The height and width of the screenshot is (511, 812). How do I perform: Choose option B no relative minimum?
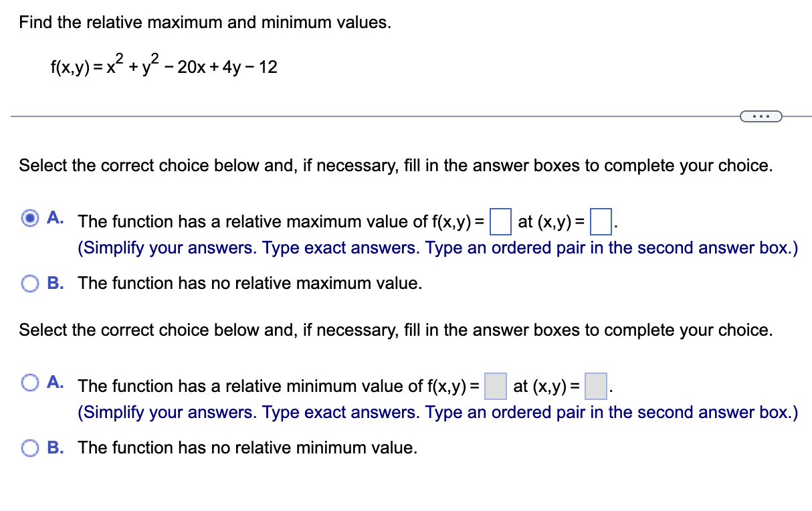pyautogui.click(x=31, y=448)
